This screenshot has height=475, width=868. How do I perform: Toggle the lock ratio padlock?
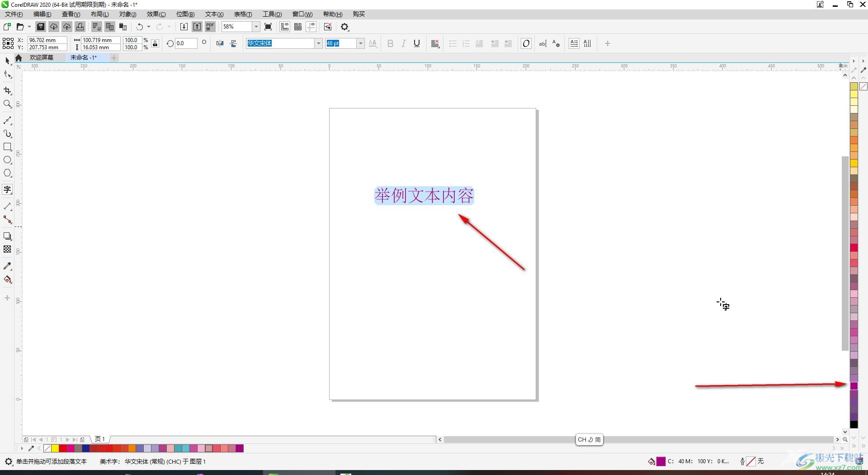155,43
